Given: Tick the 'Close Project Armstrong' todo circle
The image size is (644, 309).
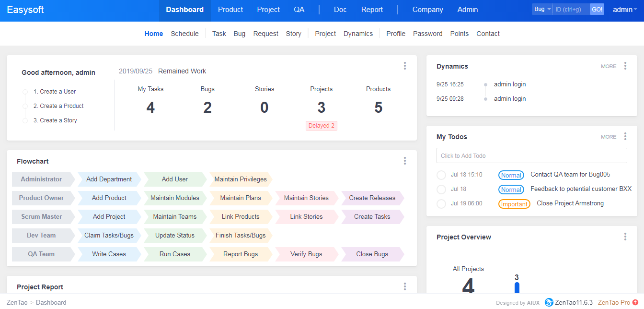Looking at the screenshot, I should 441,204.
